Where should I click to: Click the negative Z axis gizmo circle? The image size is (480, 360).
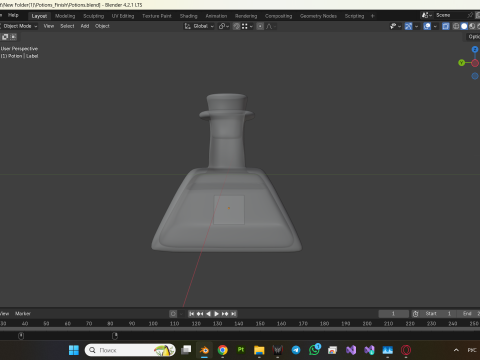tap(475, 76)
